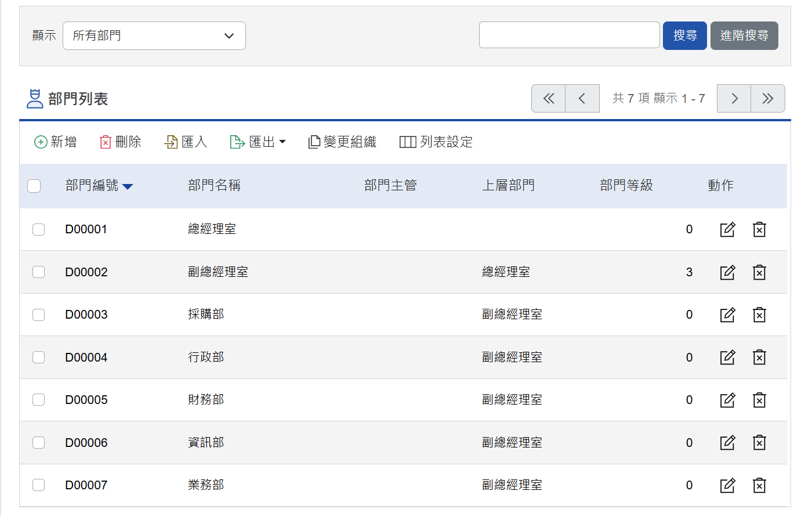Delete the 資訊部 D00006 entry
812x516 pixels.
tap(759, 443)
